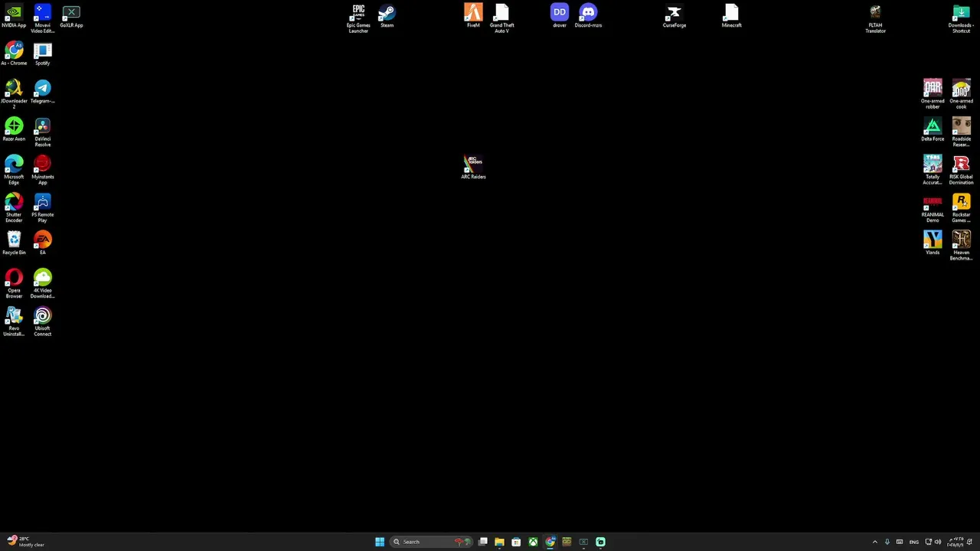Open Task View from the taskbar

tap(483, 542)
